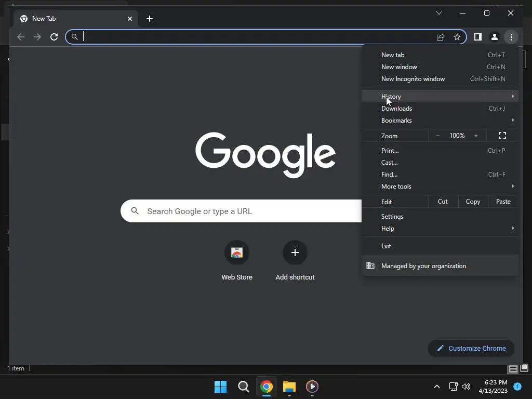Viewport: 532px width, 399px height.
Task: Enter fullscreen from Zoom row icon
Action: click(x=502, y=136)
